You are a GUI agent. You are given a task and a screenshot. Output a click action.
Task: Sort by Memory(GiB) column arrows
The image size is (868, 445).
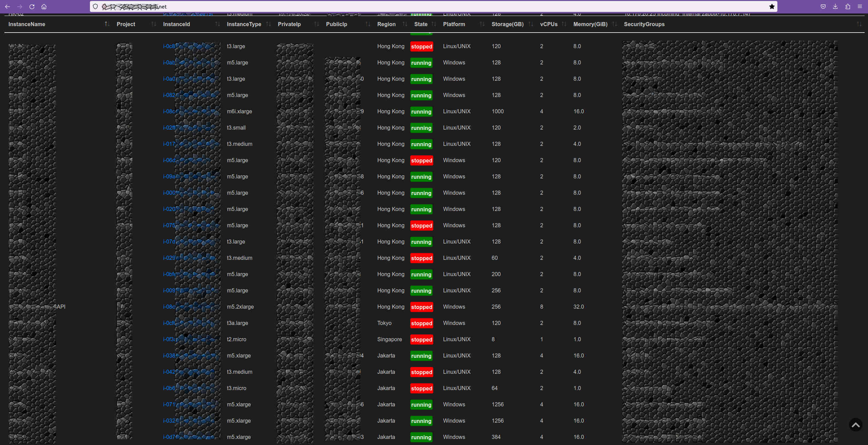click(614, 24)
